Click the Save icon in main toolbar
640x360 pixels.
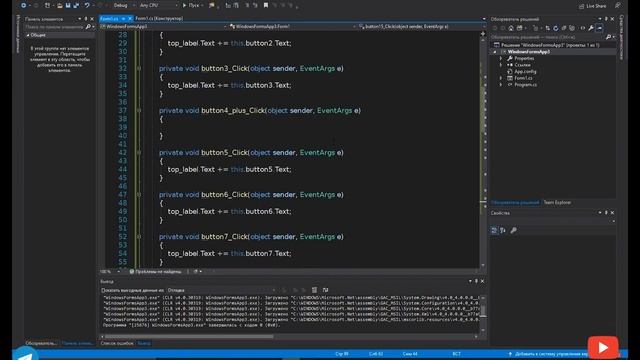(68, 5)
